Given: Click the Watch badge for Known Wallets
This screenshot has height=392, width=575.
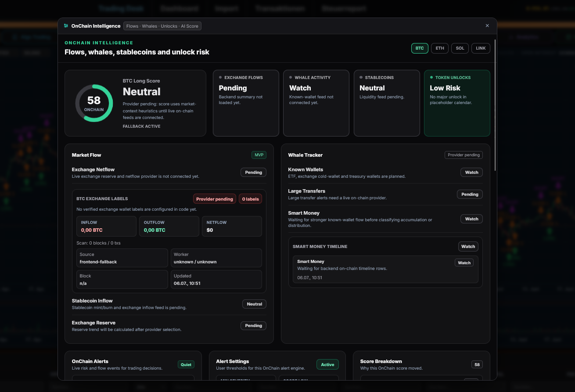Looking at the screenshot, I should click(x=471, y=173).
